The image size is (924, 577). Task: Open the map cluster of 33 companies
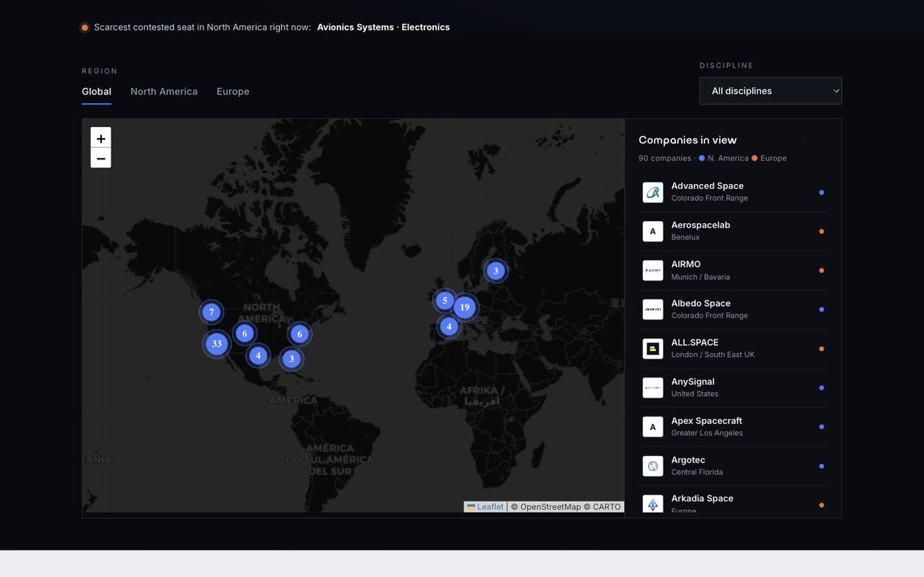coord(217,344)
